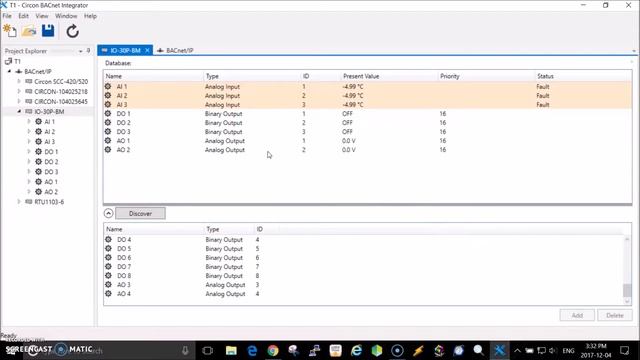Open Project Explorer panel options dropdown arrow
The height and width of the screenshot is (360, 640).
(x=80, y=51)
